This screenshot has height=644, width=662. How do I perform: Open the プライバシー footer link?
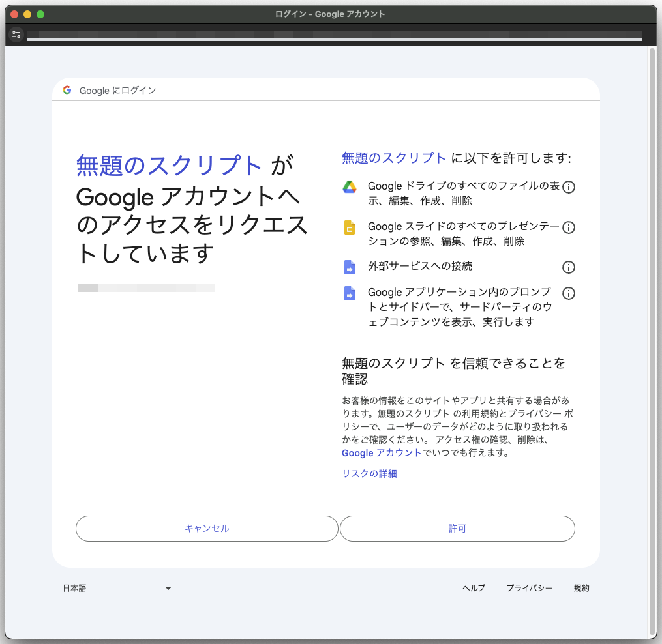[x=529, y=588]
